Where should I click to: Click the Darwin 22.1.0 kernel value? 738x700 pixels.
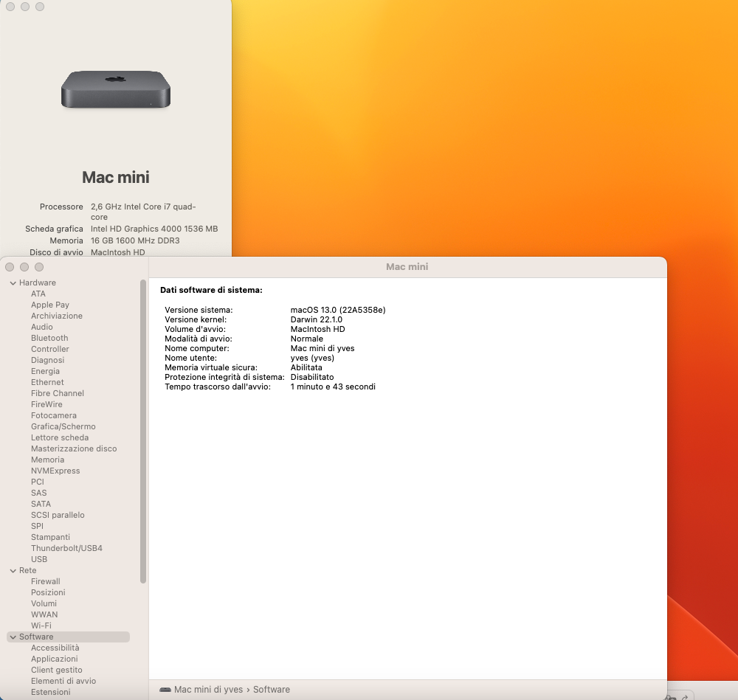(x=317, y=319)
